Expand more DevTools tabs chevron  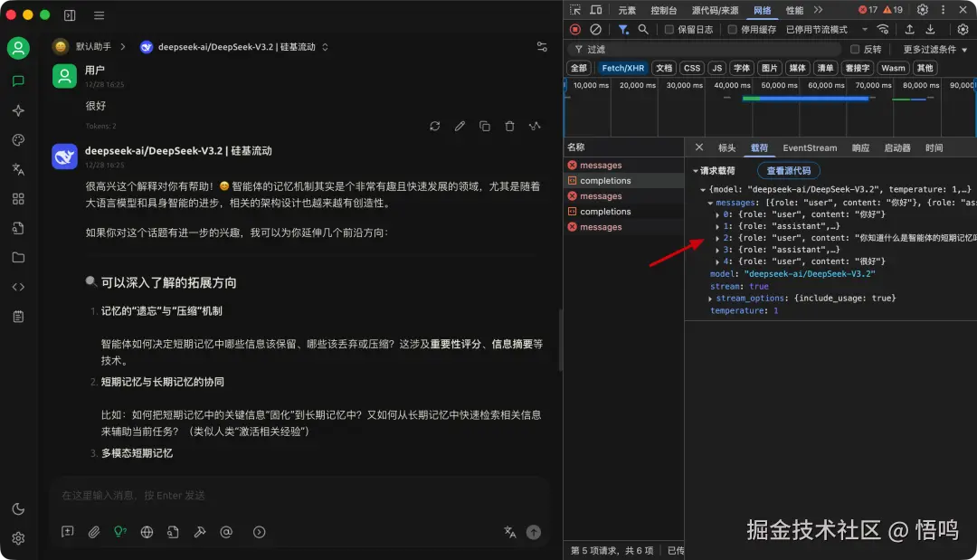coord(818,10)
